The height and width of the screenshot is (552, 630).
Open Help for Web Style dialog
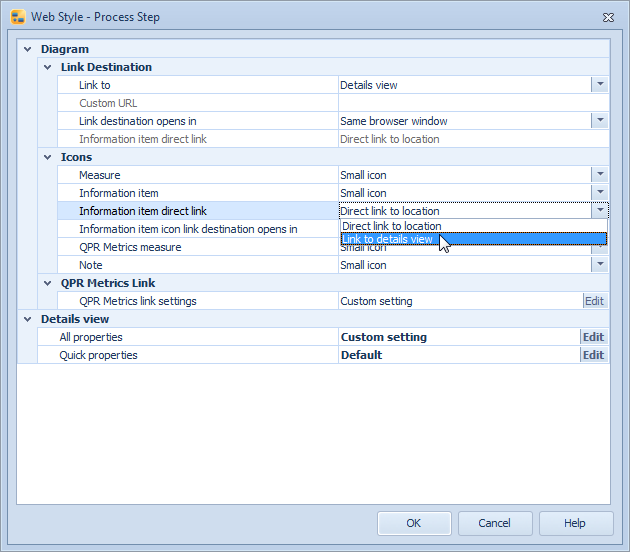tap(575, 523)
